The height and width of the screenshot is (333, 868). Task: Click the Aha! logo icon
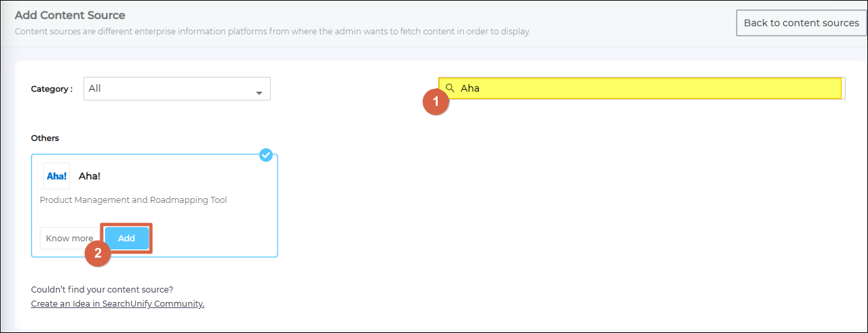point(57,176)
